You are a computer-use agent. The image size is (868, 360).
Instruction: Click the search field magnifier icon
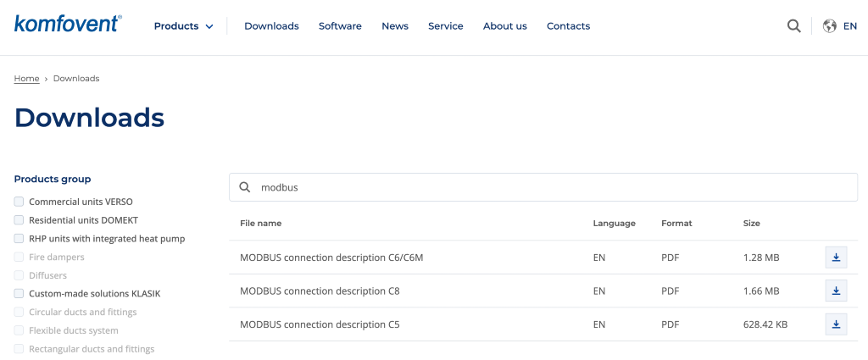click(x=245, y=187)
